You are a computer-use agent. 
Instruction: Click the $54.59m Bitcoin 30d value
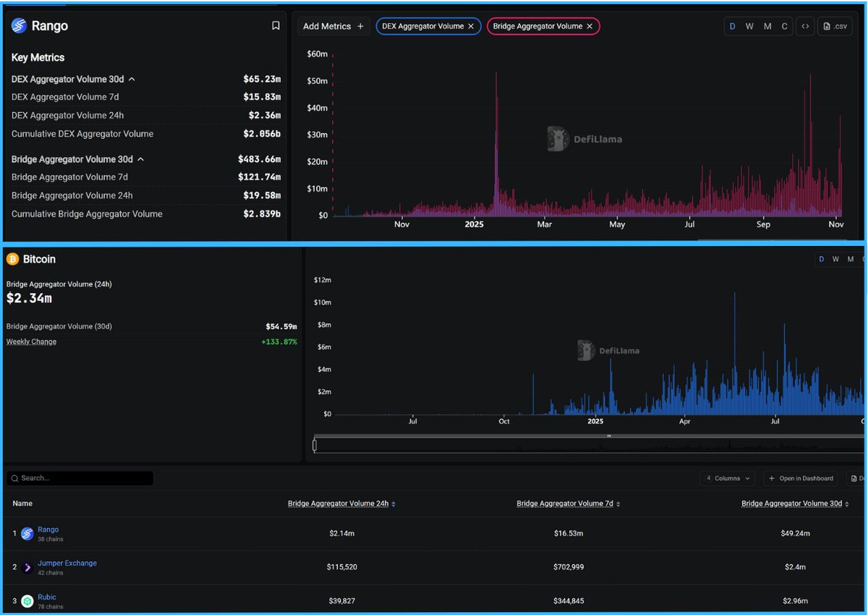point(281,327)
